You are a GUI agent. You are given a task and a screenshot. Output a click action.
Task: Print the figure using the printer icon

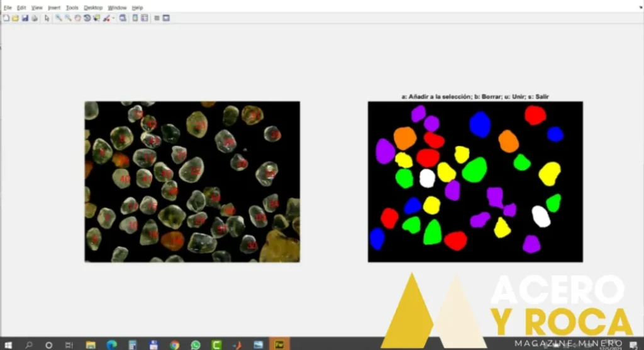click(34, 18)
